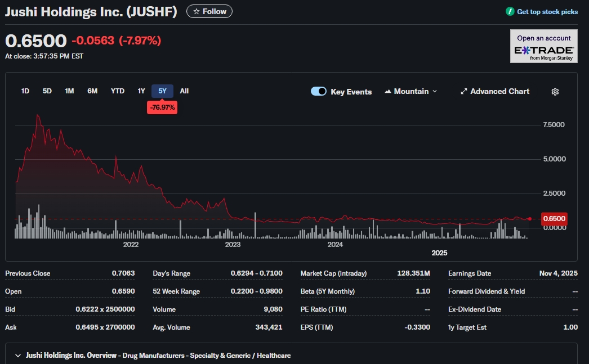This screenshot has width=589, height=364.
Task: Click the 2025 label on chart axis
Action: (439, 253)
